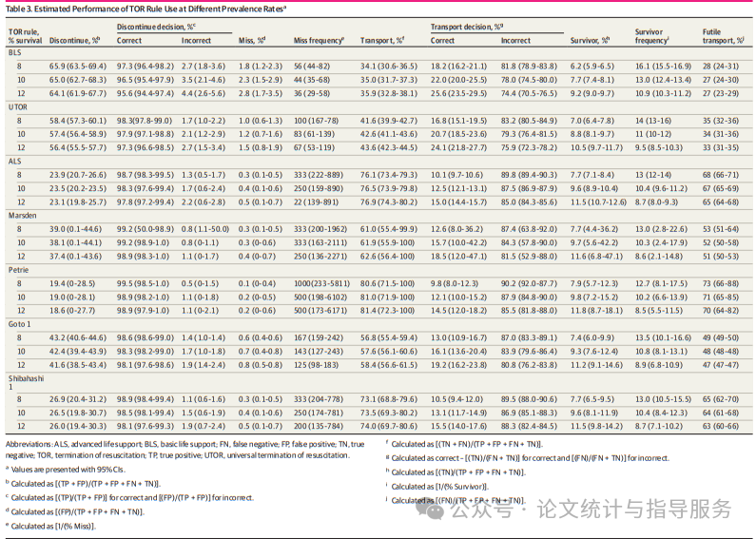The height and width of the screenshot is (539, 756).
Task: Click cell '63 (60-66)'
Action: coord(720,426)
